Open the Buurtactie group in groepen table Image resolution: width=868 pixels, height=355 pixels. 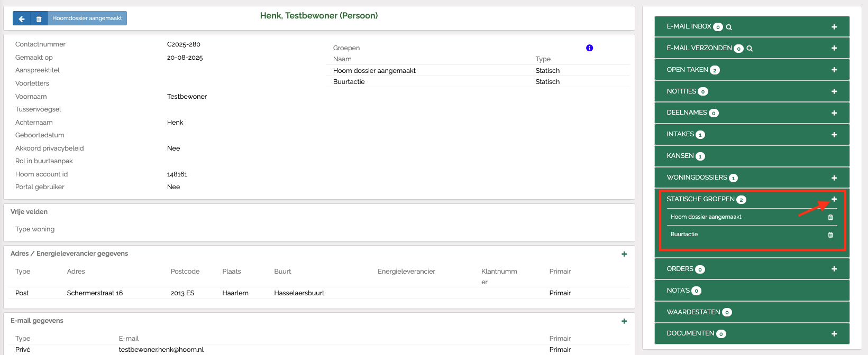349,82
